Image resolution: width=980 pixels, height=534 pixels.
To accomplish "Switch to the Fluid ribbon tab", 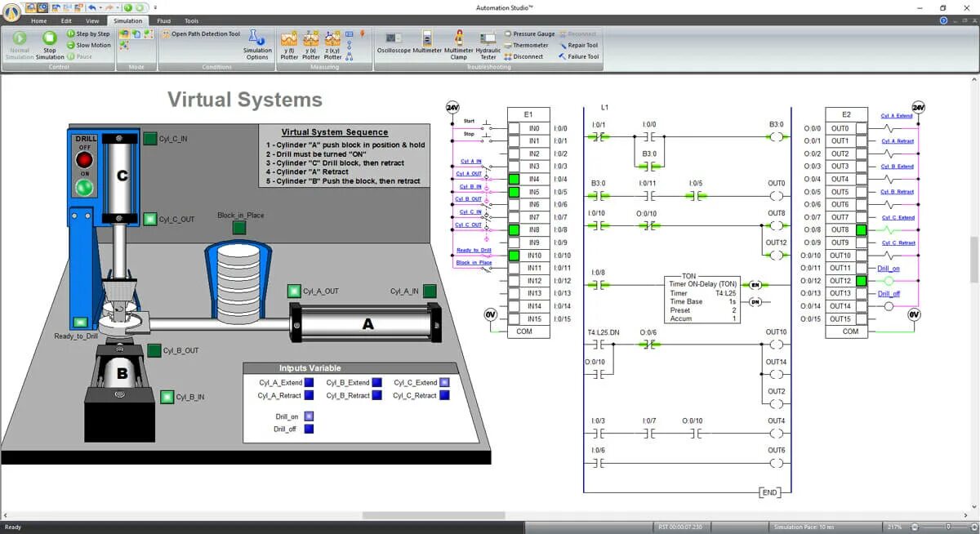I will point(163,20).
